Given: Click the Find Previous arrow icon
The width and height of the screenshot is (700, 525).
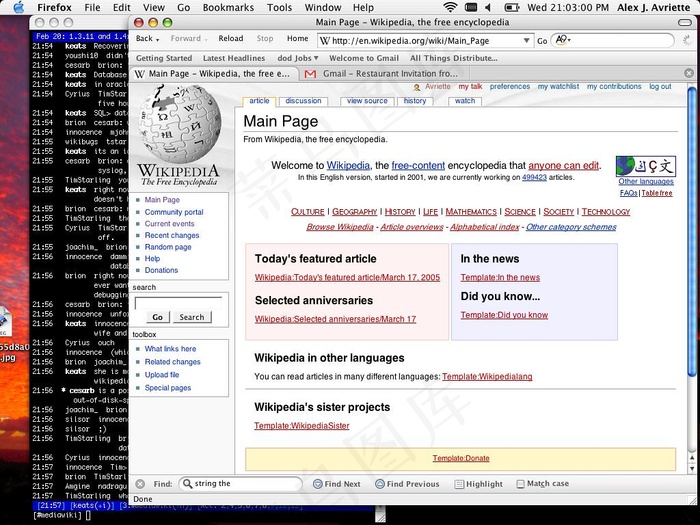Looking at the screenshot, I should [378, 484].
